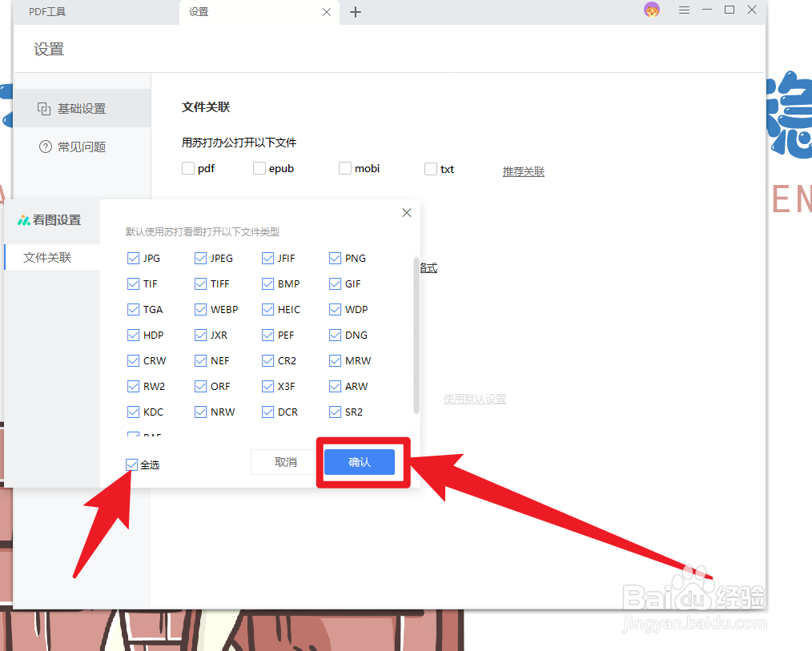Uncheck the KDC checkbox
The height and width of the screenshot is (651, 812).
pyautogui.click(x=133, y=412)
